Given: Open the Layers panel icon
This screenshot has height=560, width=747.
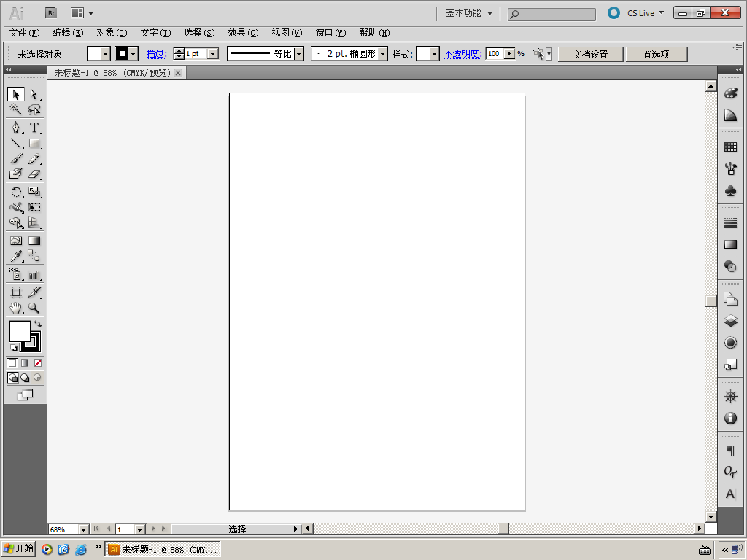Looking at the screenshot, I should (x=730, y=321).
